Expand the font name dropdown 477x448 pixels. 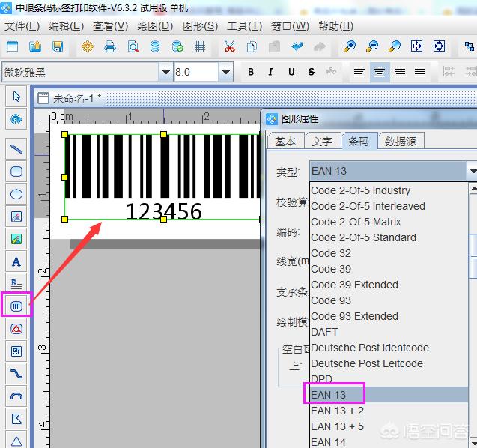click(x=166, y=72)
